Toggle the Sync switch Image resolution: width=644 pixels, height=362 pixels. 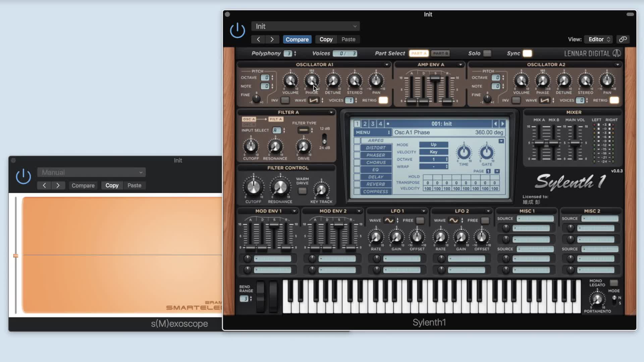pyautogui.click(x=527, y=53)
